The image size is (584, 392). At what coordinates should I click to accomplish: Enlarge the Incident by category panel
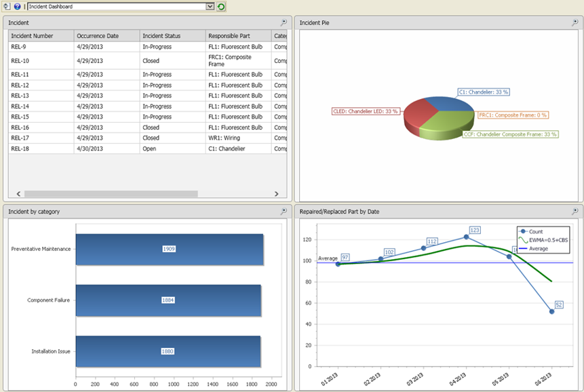[x=284, y=212]
